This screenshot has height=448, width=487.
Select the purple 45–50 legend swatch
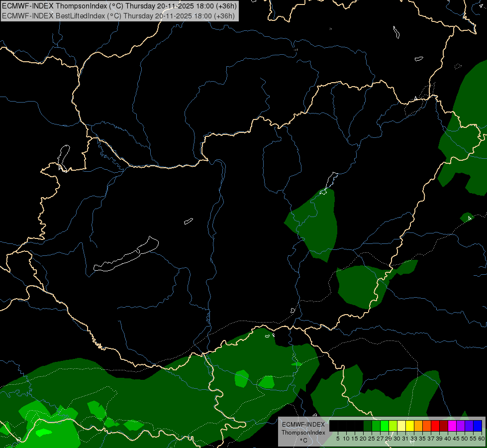point(461,426)
